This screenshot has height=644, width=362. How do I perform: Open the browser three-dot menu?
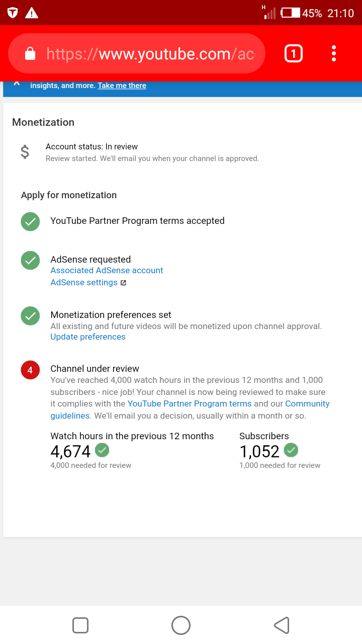[334, 53]
